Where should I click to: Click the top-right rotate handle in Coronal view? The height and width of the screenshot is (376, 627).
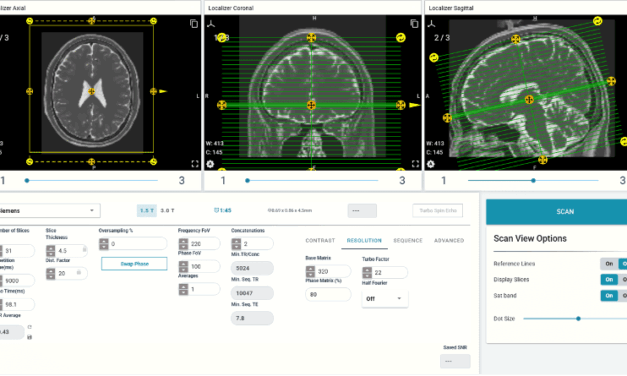pos(400,38)
